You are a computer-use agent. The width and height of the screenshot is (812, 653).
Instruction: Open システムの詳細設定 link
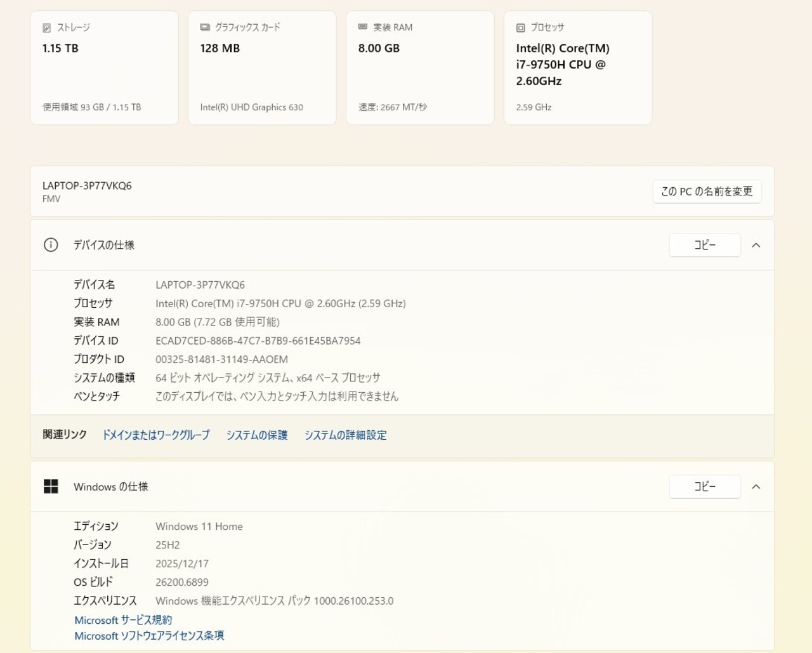click(x=345, y=435)
